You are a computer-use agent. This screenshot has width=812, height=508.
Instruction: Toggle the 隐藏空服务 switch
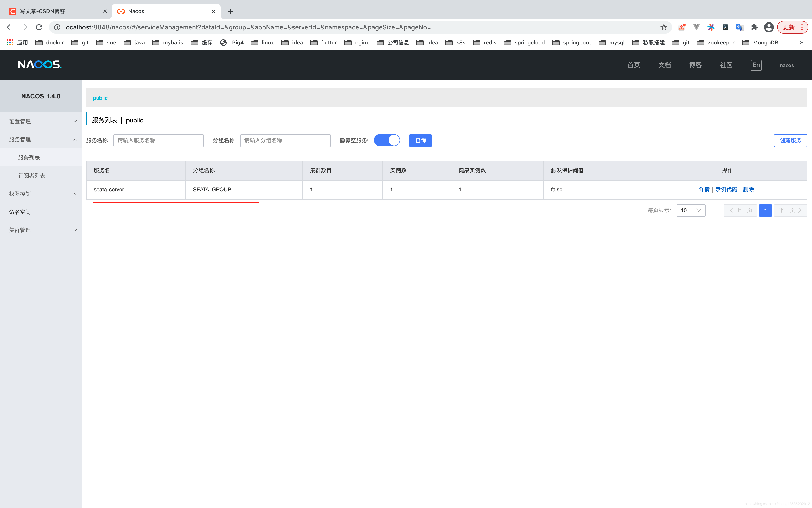coord(387,140)
